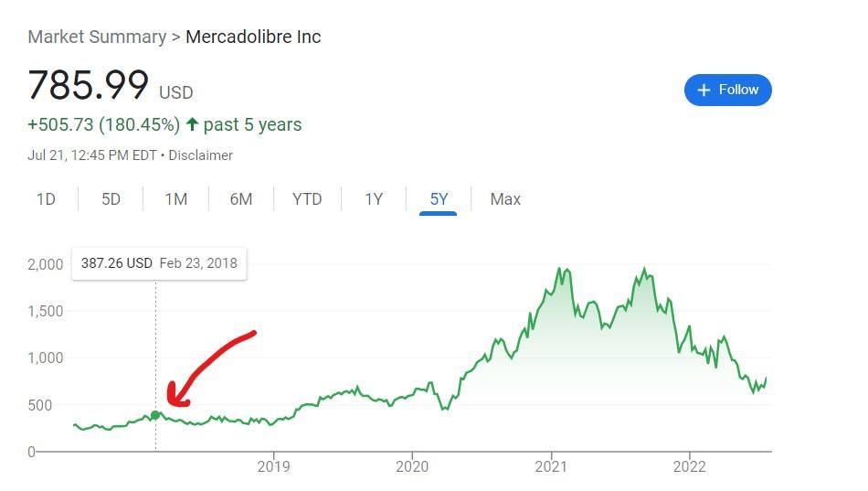Click the 2020 label on chart axis
The height and width of the screenshot is (491, 868).
pos(412,466)
